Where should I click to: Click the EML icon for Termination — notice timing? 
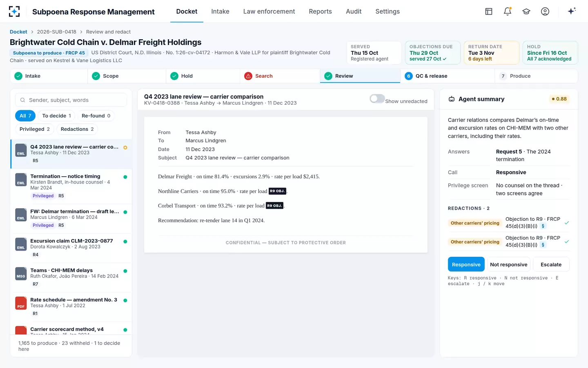click(21, 180)
